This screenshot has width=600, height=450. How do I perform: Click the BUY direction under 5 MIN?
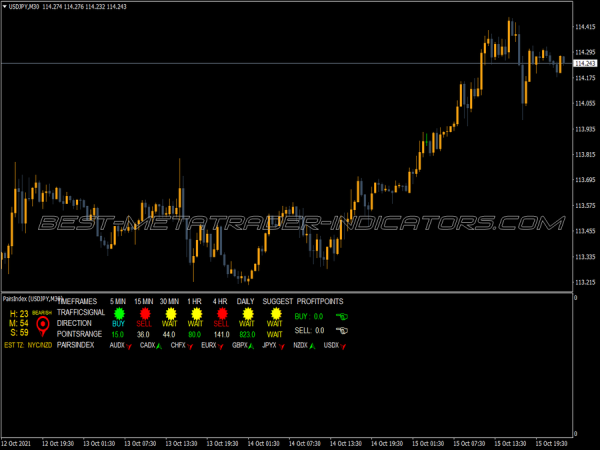coord(119,324)
